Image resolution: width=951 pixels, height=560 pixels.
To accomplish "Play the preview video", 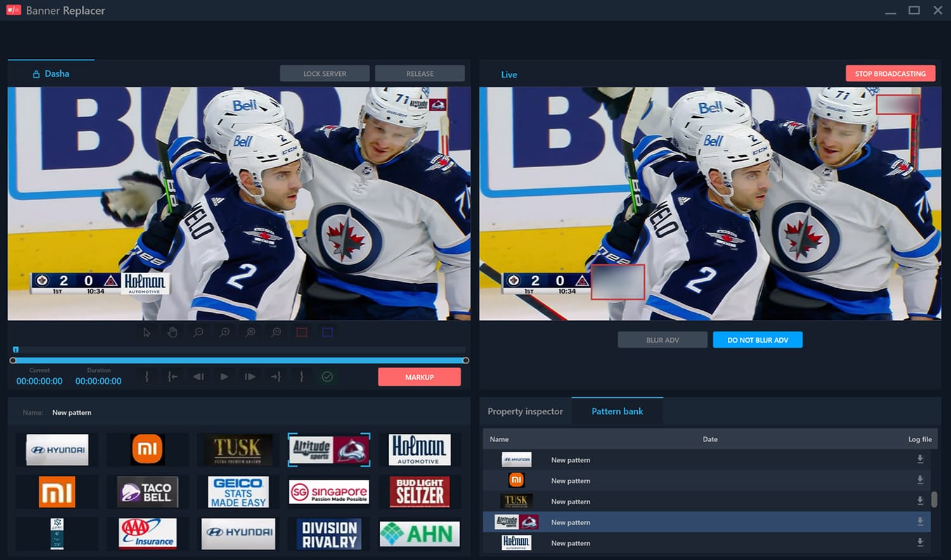I will (224, 376).
